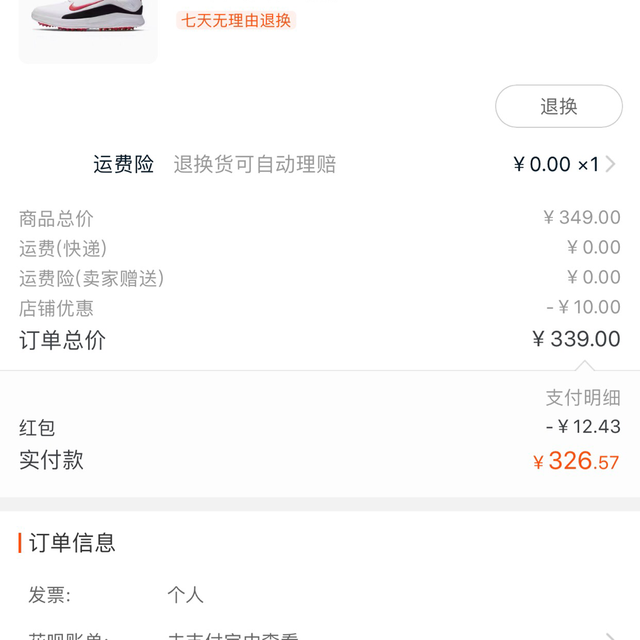This screenshot has height=640, width=640.
Task: Tap the 店铺优惠 discount label
Action: [x=56, y=308]
